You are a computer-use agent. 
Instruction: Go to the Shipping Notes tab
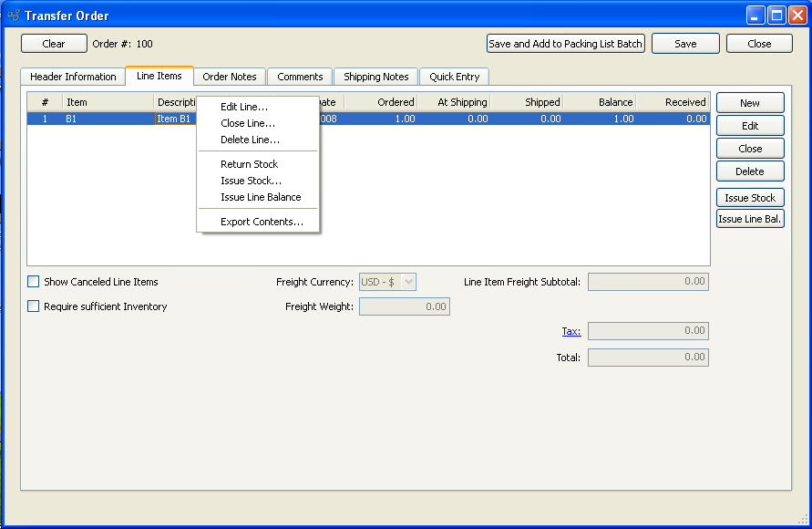point(375,77)
